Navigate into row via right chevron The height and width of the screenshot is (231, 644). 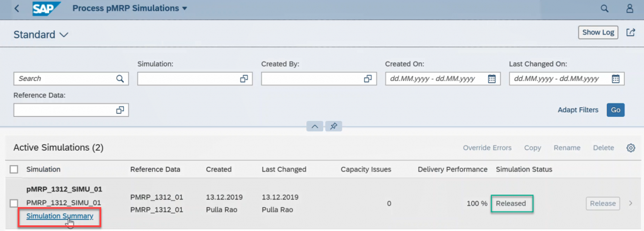[x=631, y=203]
